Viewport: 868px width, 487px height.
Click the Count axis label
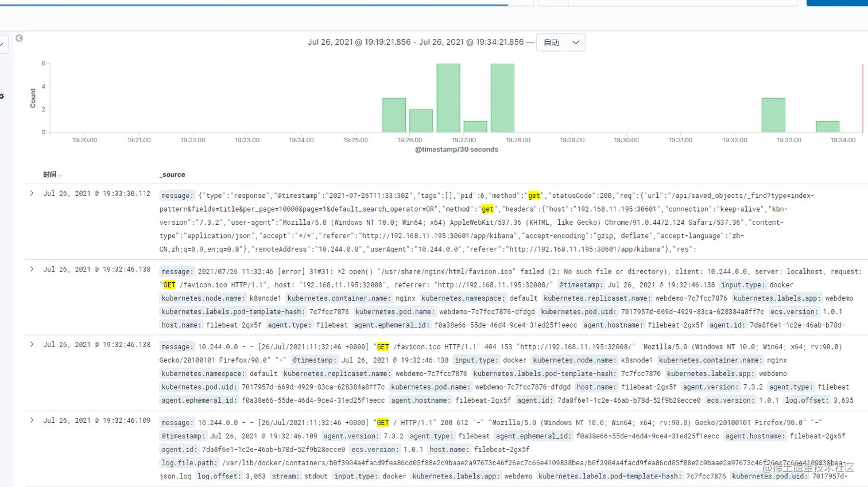(x=33, y=98)
